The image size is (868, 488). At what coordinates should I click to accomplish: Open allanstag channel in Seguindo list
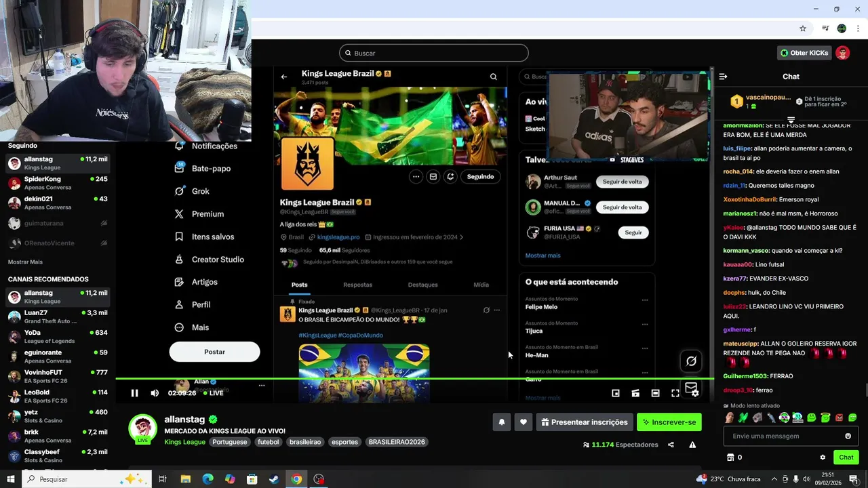point(58,163)
